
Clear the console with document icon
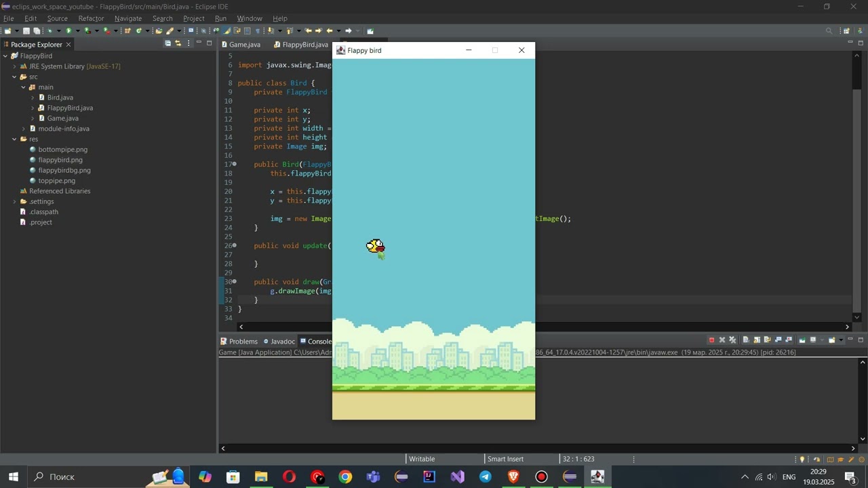(746, 340)
